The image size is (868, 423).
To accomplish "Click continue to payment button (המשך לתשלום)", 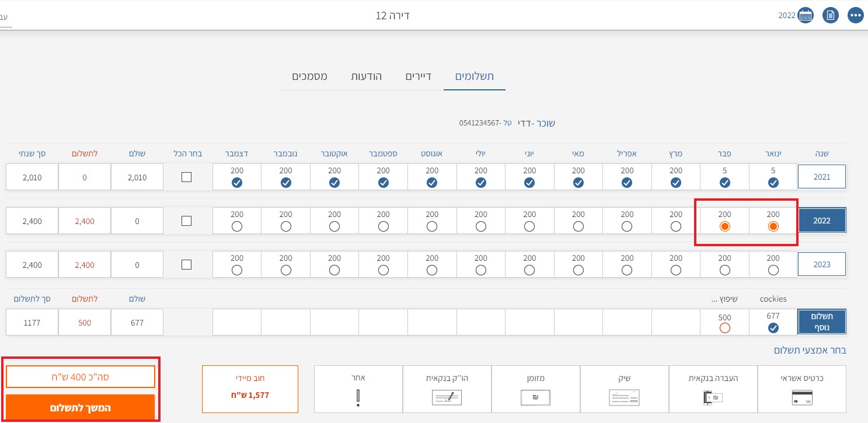I will coord(81,408).
